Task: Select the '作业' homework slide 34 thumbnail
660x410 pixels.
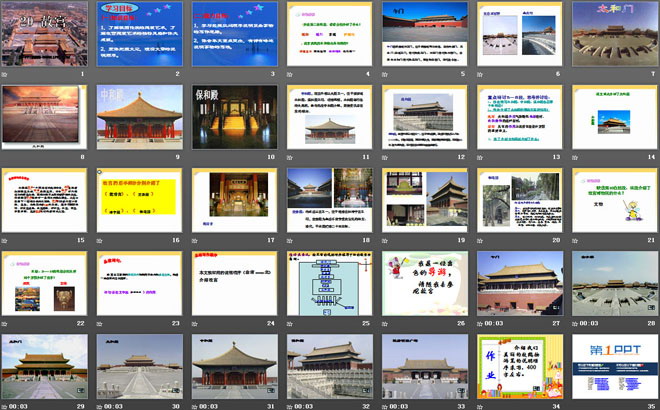Action: point(521,366)
